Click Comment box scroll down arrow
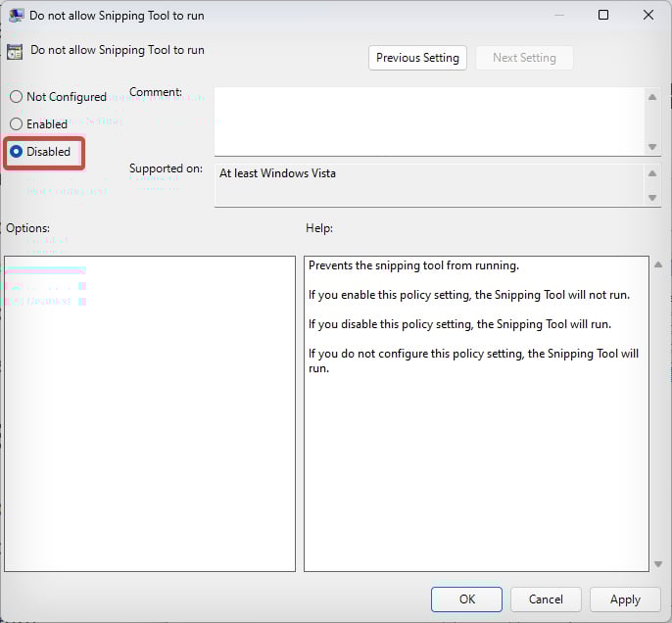The height and width of the screenshot is (623, 672). pyautogui.click(x=652, y=147)
